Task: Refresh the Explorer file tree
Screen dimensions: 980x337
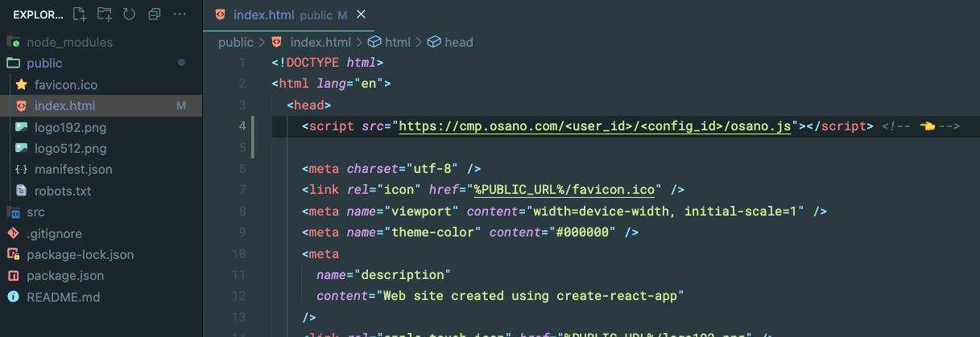Action: pyautogui.click(x=129, y=14)
